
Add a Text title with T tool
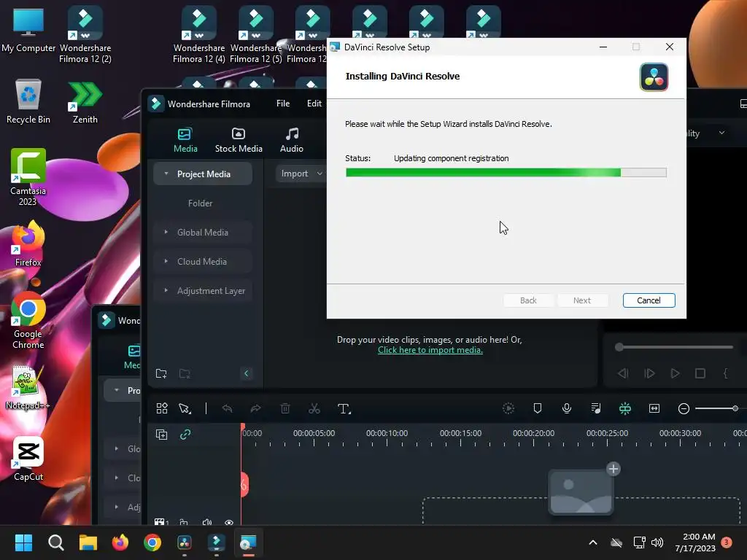pos(344,408)
